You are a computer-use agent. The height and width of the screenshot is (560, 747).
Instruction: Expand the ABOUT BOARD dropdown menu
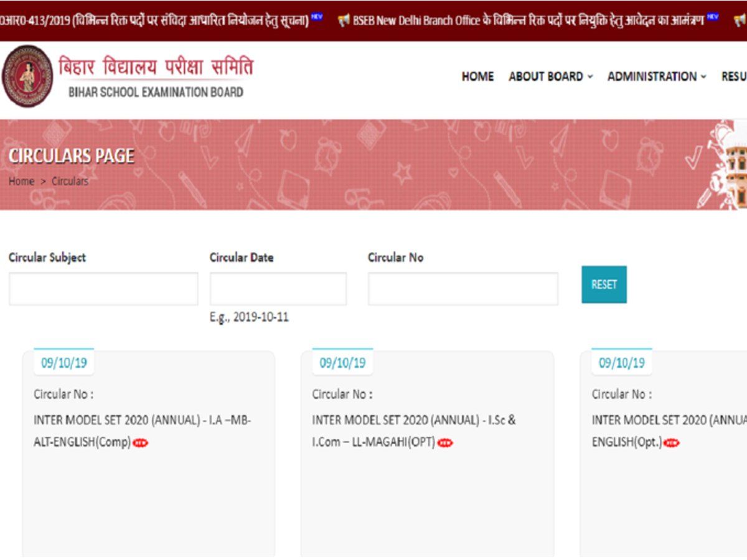tap(550, 77)
